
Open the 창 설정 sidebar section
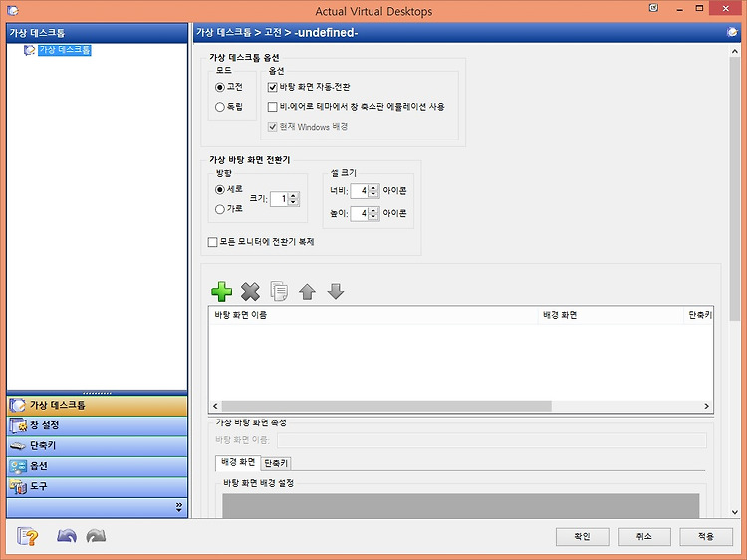[98, 425]
